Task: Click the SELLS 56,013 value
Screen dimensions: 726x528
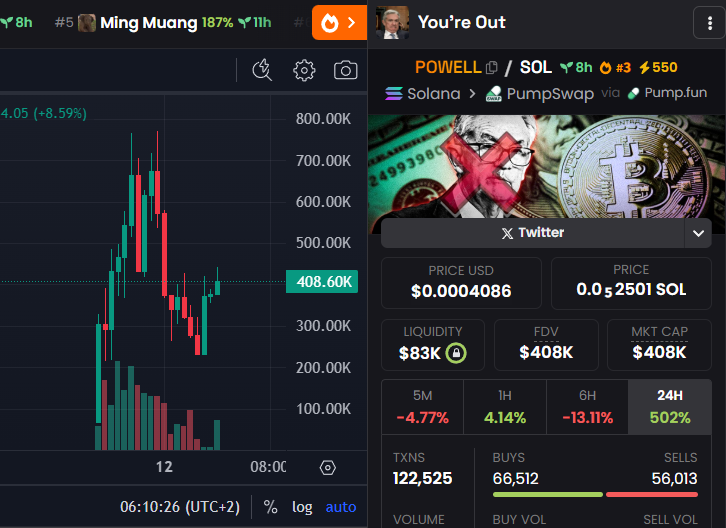Action: point(674,478)
